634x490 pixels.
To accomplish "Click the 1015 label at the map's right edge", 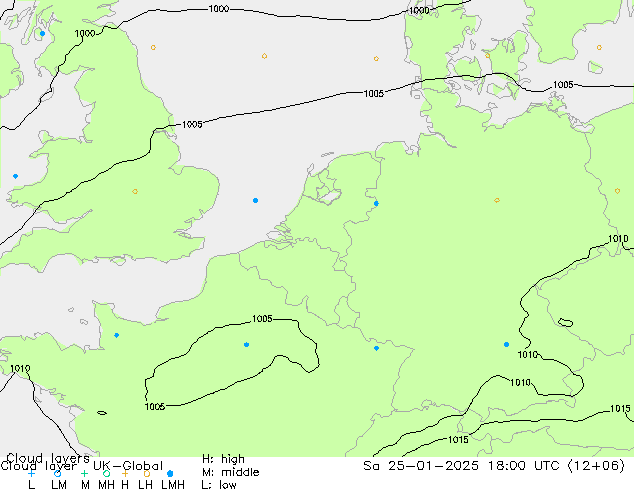I will 620,409.
